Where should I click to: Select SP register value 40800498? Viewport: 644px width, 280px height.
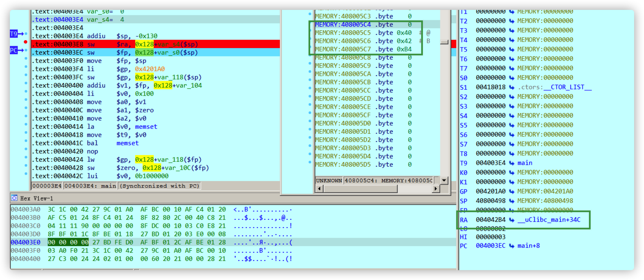[491, 201]
